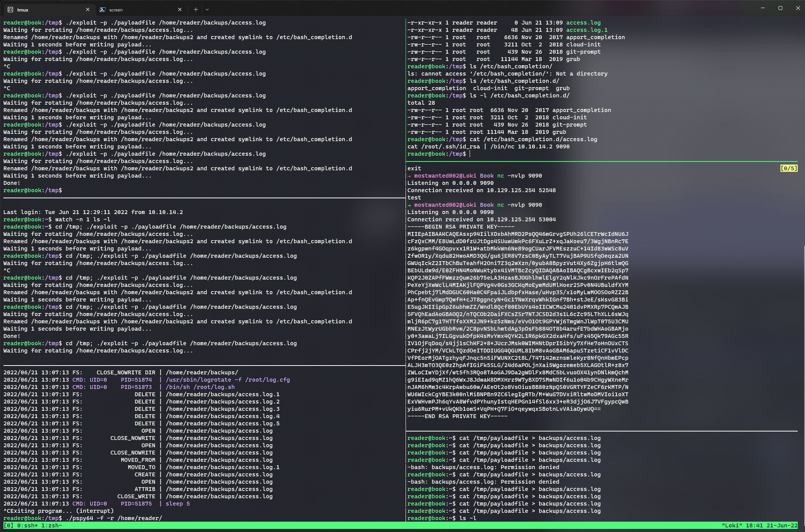
Task: Click the command prompt icon on tmux tab
Action: [10, 10]
